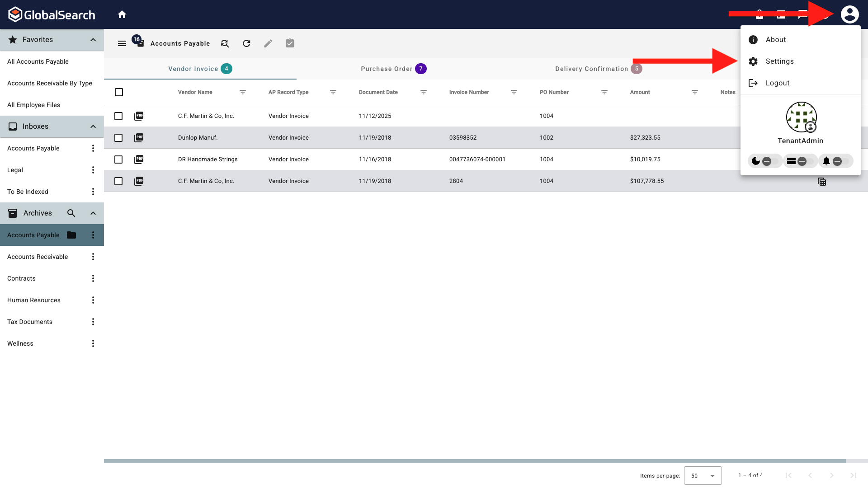868x488 pixels.
Task: Click the home icon in header
Action: (122, 14)
